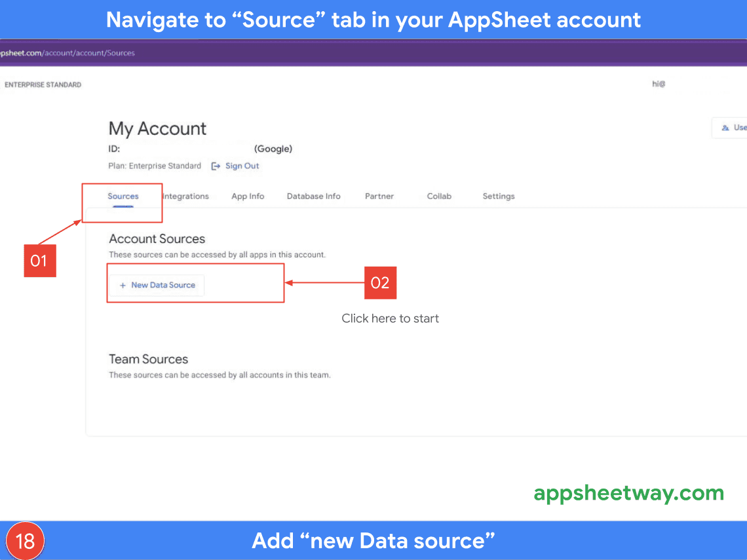The height and width of the screenshot is (560, 747).
Task: Click the Team Sources heading
Action: click(x=148, y=360)
